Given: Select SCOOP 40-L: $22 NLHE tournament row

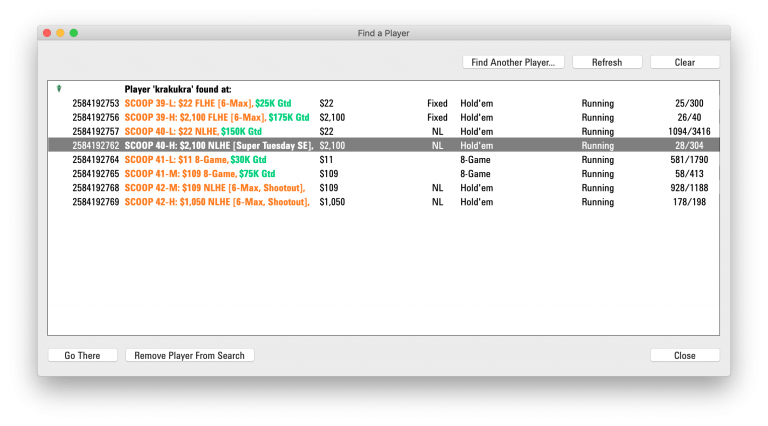Looking at the screenshot, I should click(384, 131).
